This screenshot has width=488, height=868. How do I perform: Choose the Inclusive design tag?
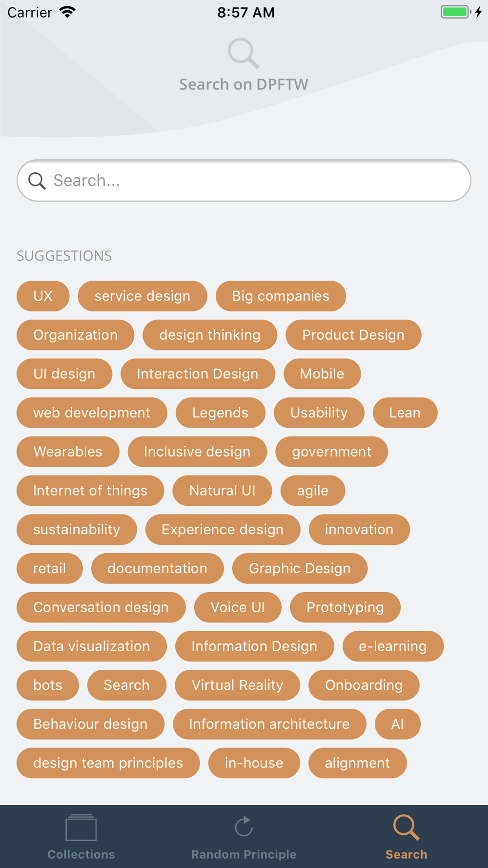click(x=197, y=452)
